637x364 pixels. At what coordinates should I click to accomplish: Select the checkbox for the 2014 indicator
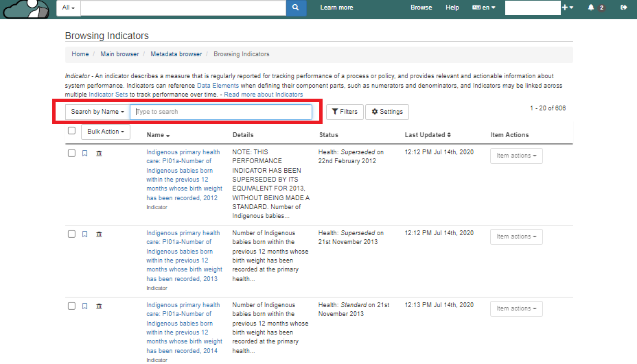pos(71,306)
